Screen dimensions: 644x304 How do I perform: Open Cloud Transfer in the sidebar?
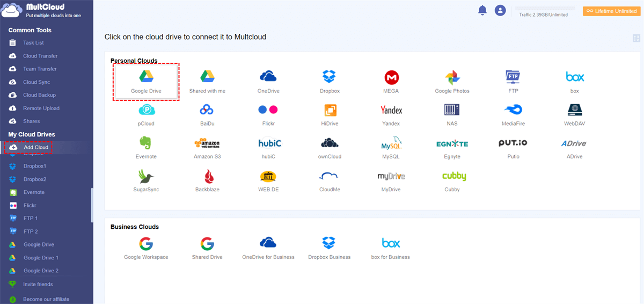[40, 56]
